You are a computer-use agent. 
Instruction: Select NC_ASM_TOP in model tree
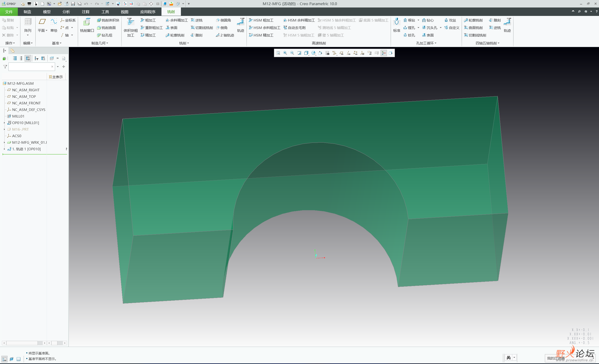click(x=24, y=97)
